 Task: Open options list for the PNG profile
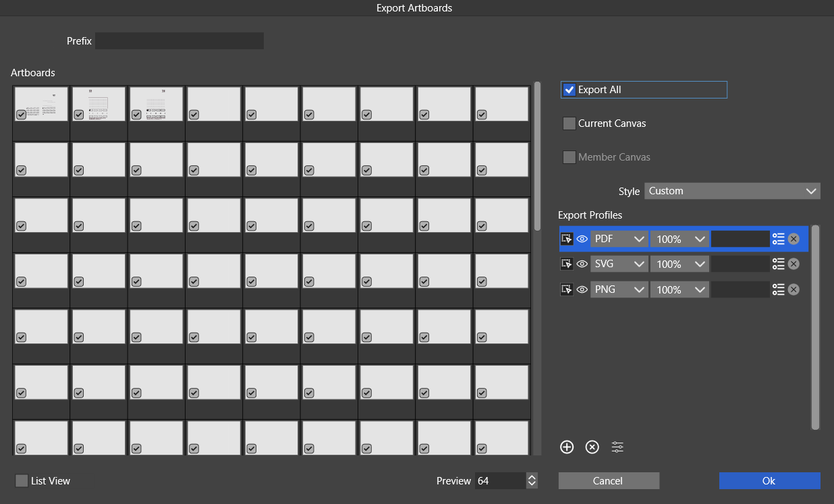(x=779, y=289)
